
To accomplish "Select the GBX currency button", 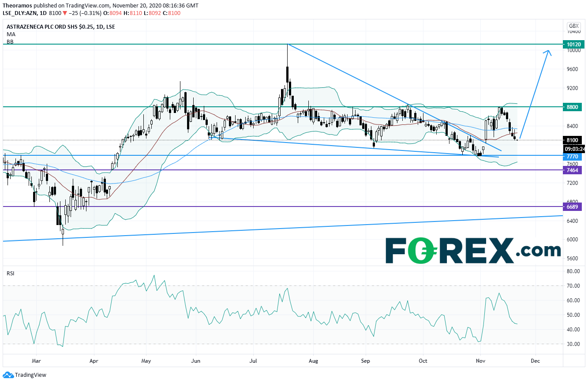I will (573, 26).
